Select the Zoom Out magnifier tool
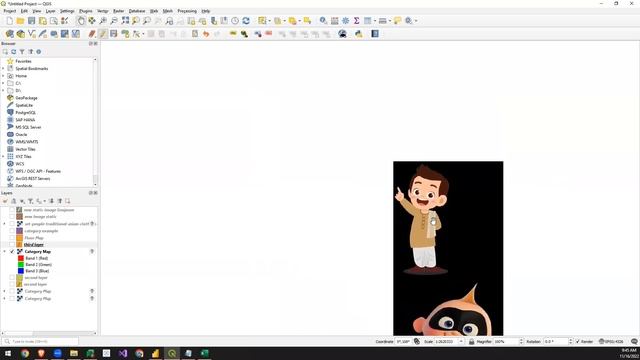The width and height of the screenshot is (640, 360). click(x=114, y=21)
